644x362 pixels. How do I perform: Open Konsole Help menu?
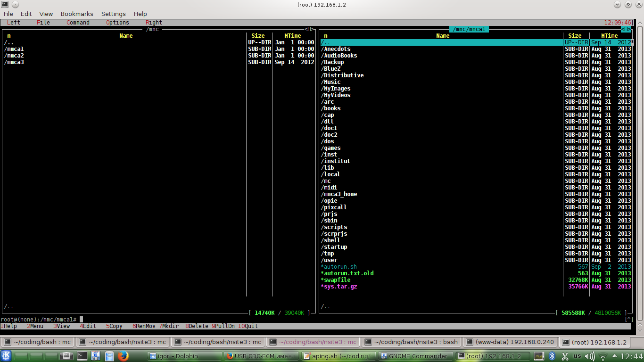click(x=140, y=14)
